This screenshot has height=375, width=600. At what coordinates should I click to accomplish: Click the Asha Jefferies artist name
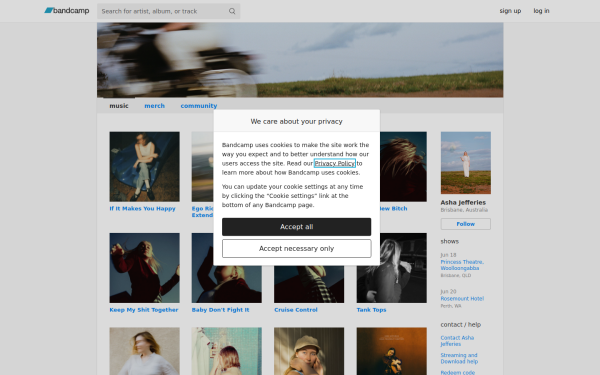click(463, 202)
